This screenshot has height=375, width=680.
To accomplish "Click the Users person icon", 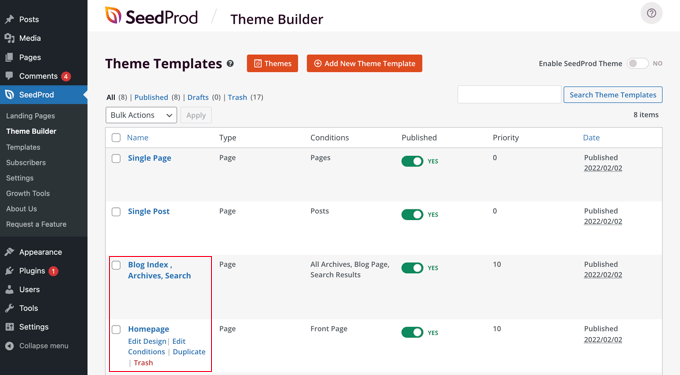I will tap(9, 289).
